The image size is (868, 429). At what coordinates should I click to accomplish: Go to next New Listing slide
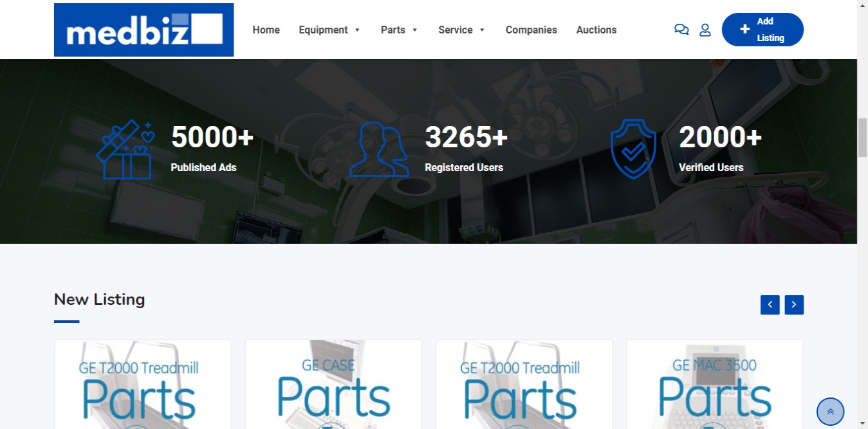tap(794, 305)
